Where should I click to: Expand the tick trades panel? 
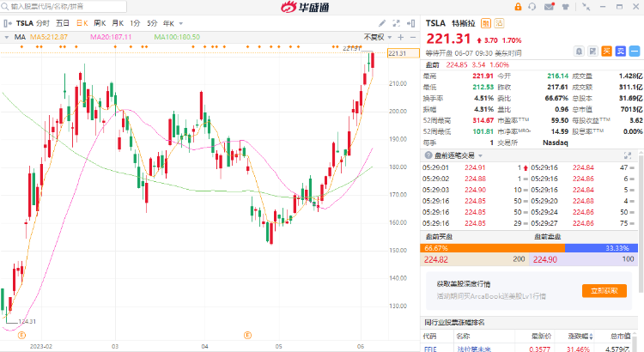tap(628, 155)
